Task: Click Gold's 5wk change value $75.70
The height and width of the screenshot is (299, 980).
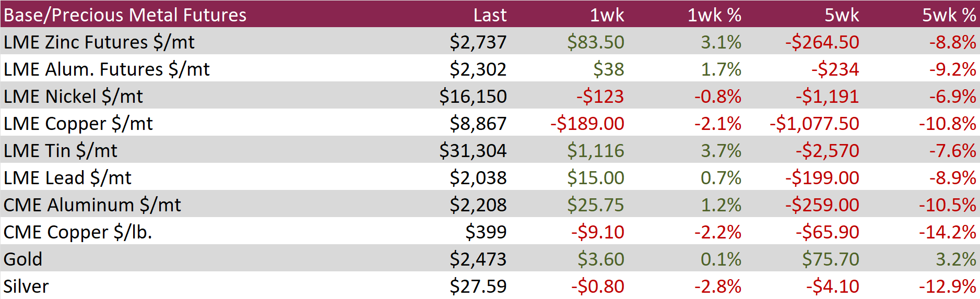Action: [x=830, y=259]
